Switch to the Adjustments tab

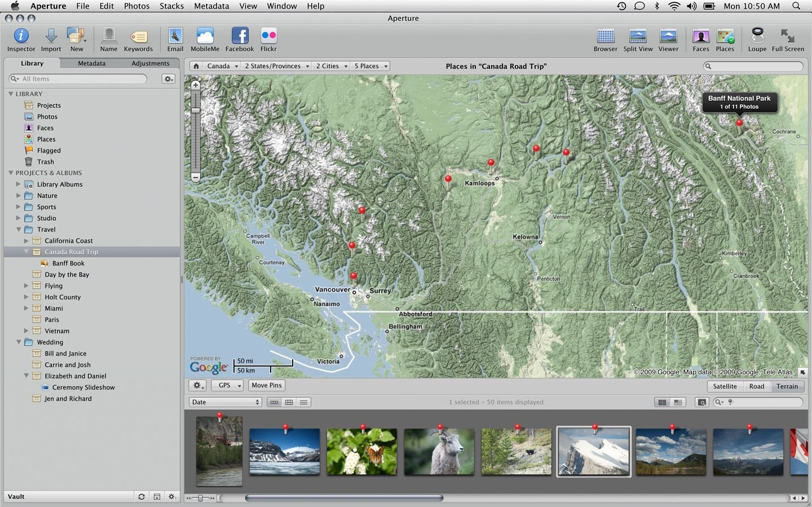(150, 63)
